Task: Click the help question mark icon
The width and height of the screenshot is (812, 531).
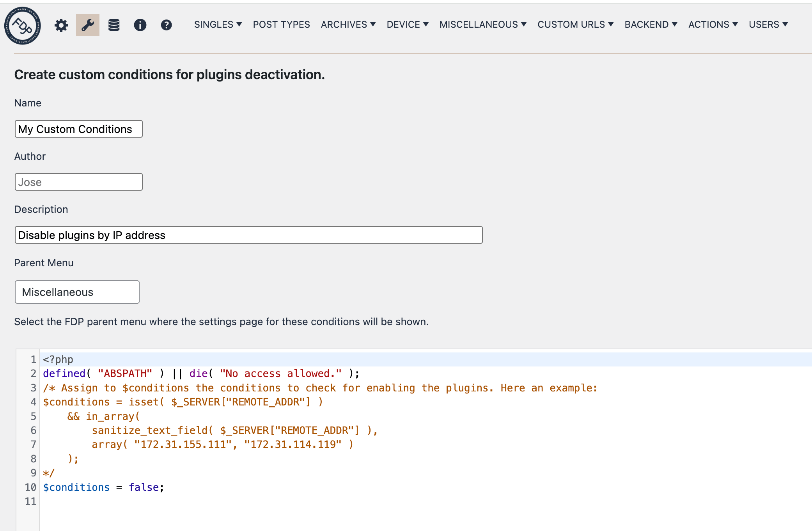Action: 166,25
